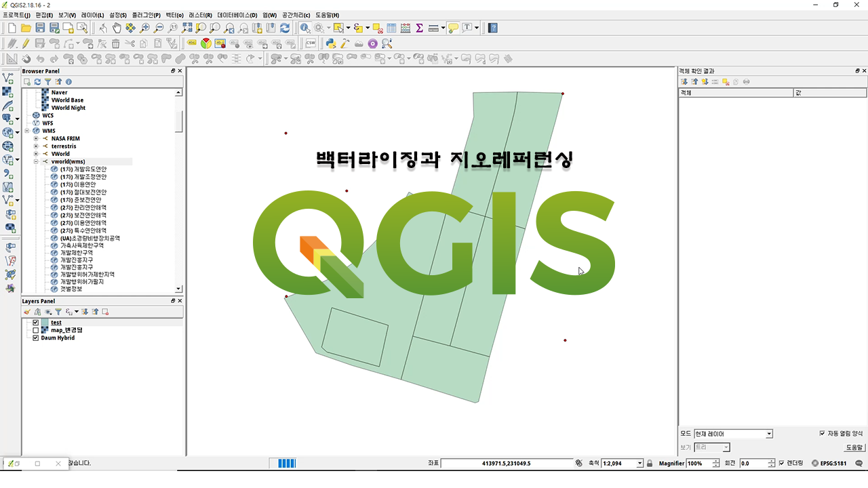Click the 값 column header
The image size is (868, 488).
(x=830, y=93)
